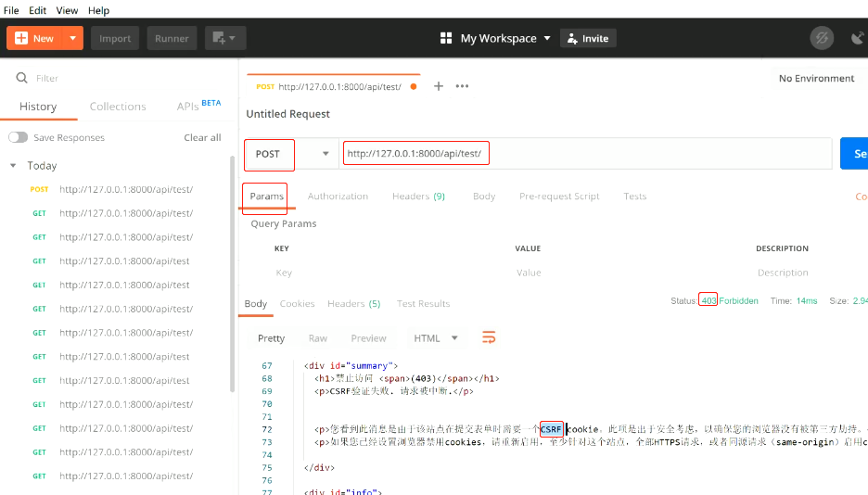
Task: Switch response view to Preview
Action: click(x=369, y=338)
